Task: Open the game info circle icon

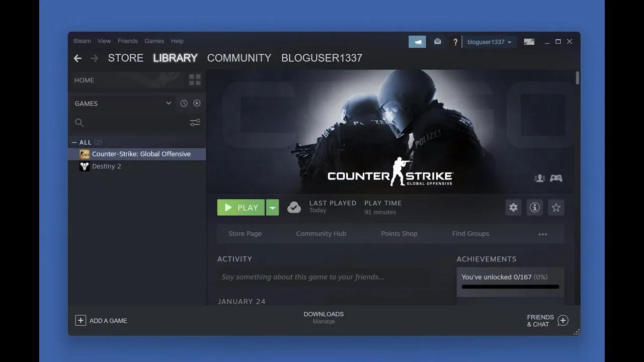Action: (535, 207)
